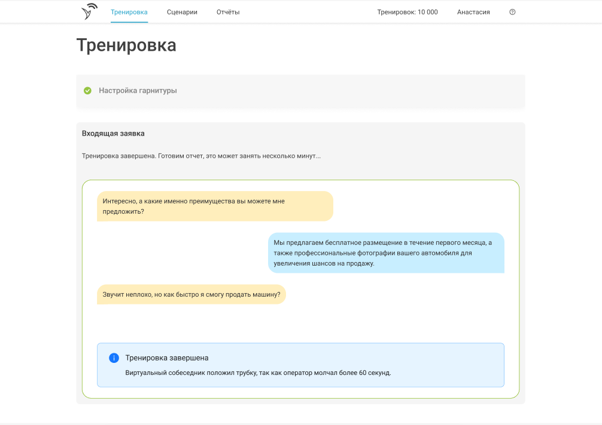Click the Тренировка завершена notice title
The image size is (602, 425).
tap(167, 357)
